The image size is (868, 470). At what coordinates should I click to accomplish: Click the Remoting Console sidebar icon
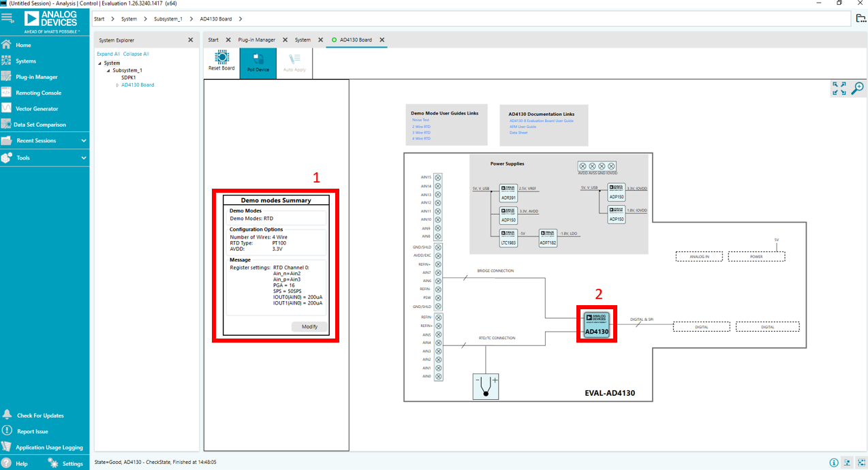[7, 93]
